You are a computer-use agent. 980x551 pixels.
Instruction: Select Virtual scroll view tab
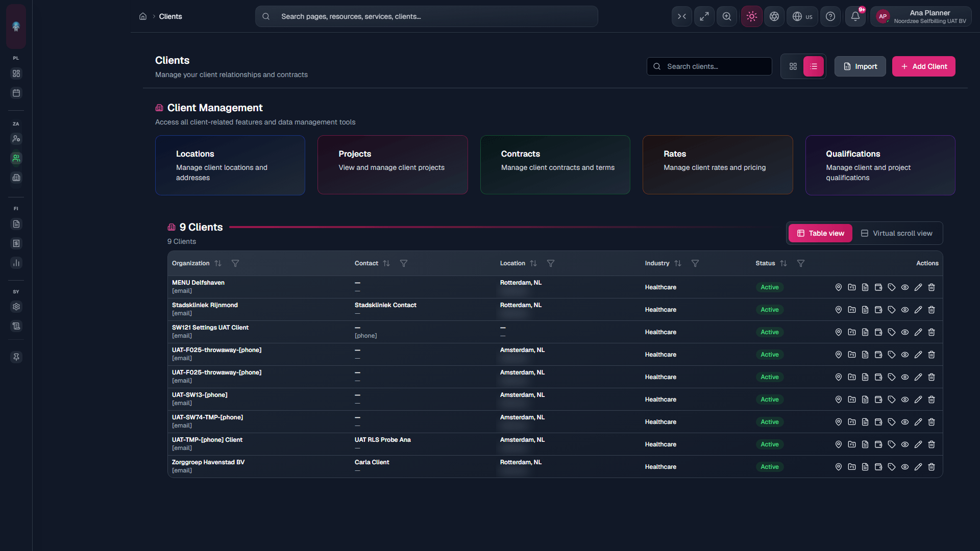(897, 233)
